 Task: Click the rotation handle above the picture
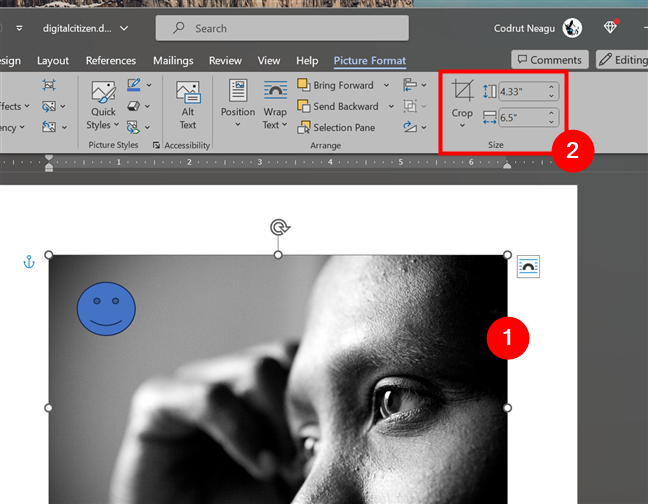[x=280, y=227]
